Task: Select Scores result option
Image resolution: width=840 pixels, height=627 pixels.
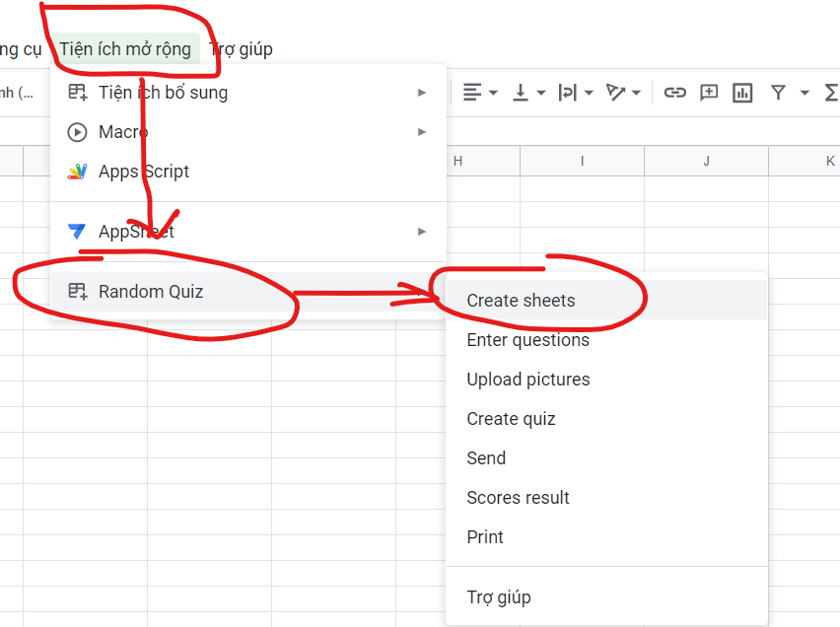Action: [x=606, y=497]
